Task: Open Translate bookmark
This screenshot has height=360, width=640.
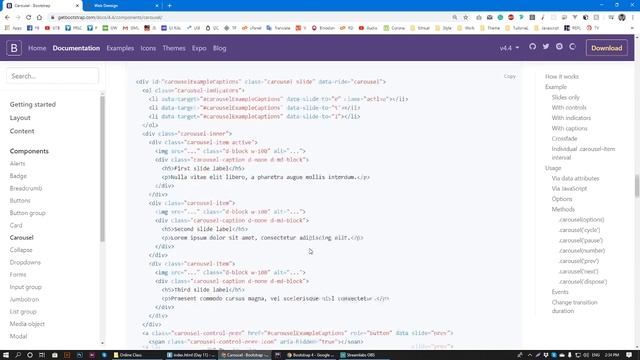Action: tap(278, 28)
